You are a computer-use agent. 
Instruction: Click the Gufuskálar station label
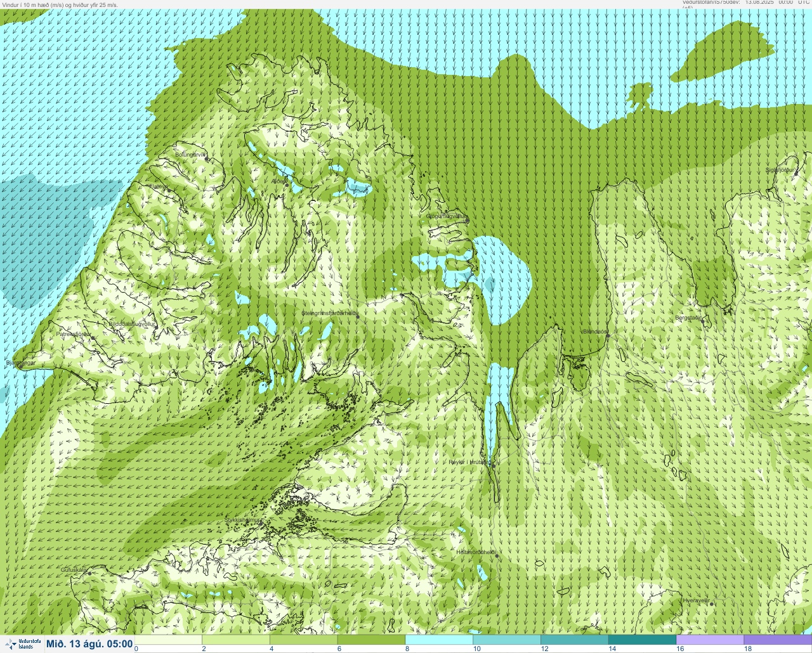pyautogui.click(x=74, y=570)
